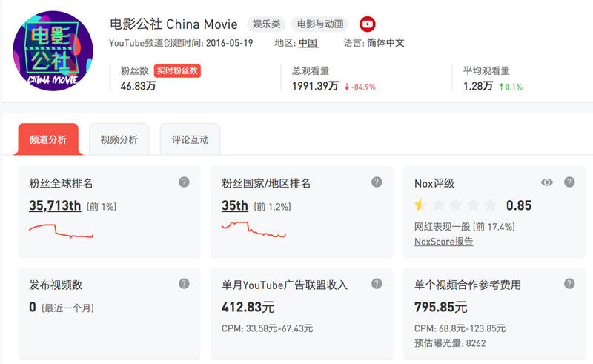The width and height of the screenshot is (593, 364).
Task: Click the 电影公社 channel avatar
Action: point(53,50)
